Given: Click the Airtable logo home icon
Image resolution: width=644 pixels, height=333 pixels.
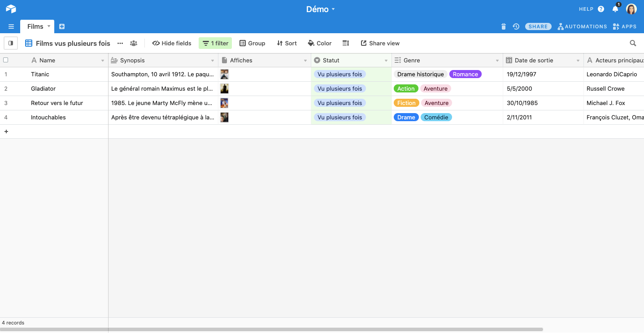Looking at the screenshot, I should [x=11, y=9].
